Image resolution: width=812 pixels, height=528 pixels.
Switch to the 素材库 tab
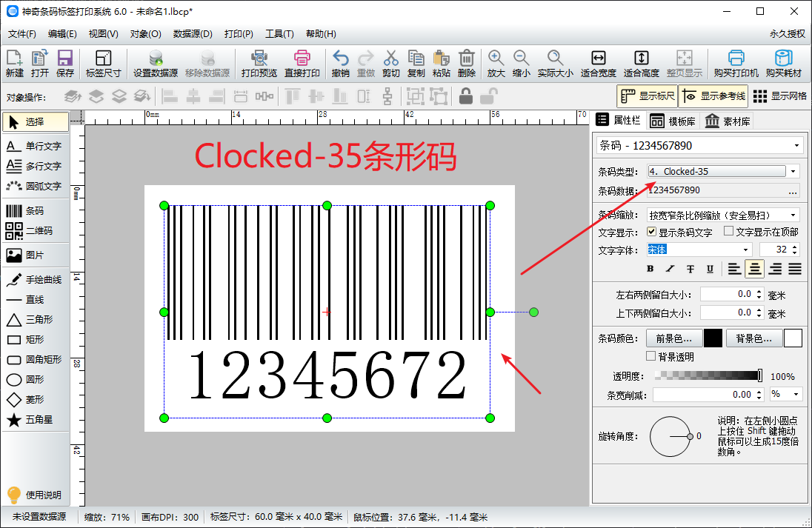[728, 121]
